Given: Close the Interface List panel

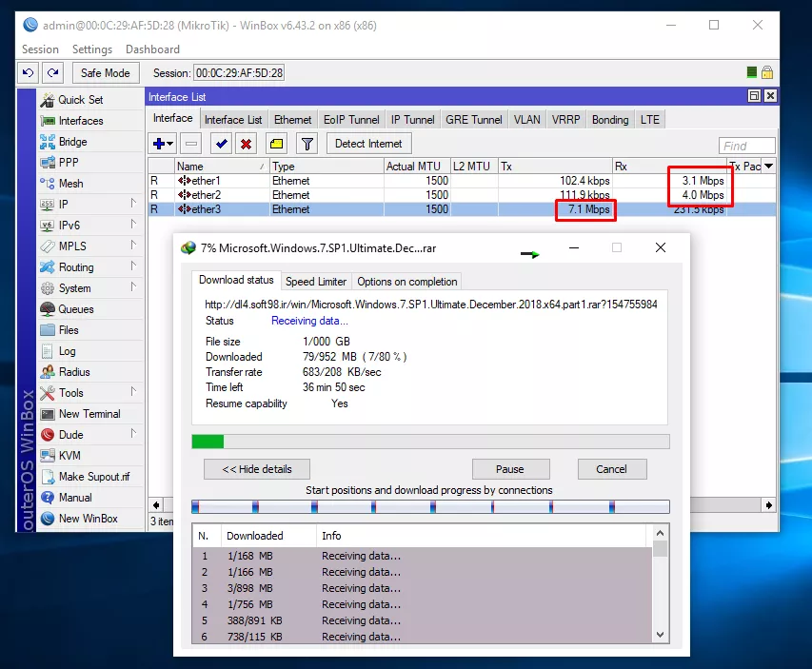Looking at the screenshot, I should tap(770, 96).
